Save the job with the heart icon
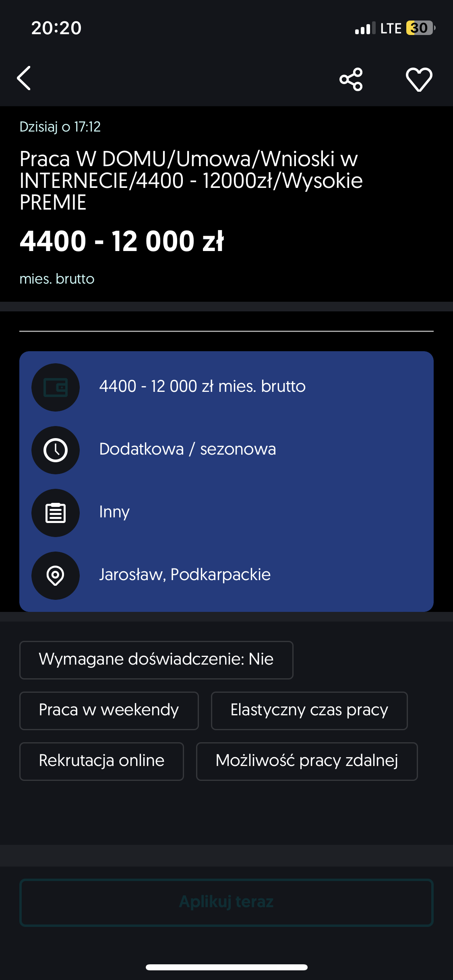This screenshot has height=980, width=453. (x=419, y=79)
